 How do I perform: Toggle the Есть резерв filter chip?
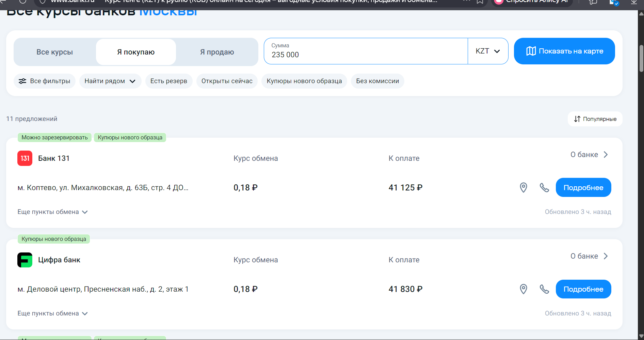coord(169,81)
